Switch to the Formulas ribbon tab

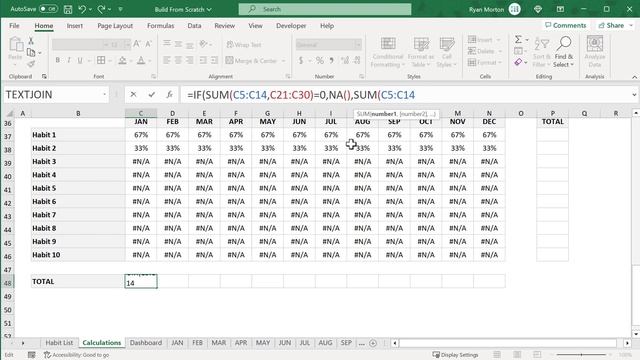(160, 26)
